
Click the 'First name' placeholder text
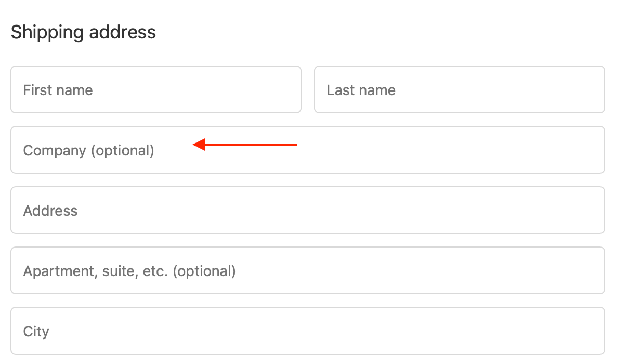click(x=58, y=90)
